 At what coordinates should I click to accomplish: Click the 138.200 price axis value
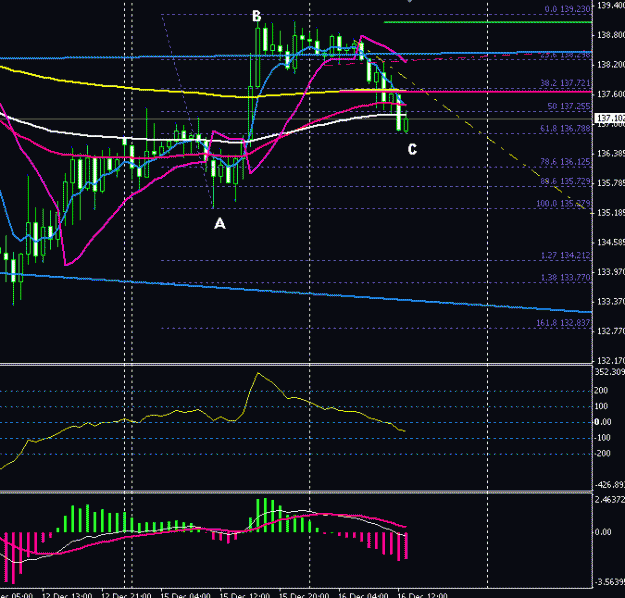pos(610,65)
